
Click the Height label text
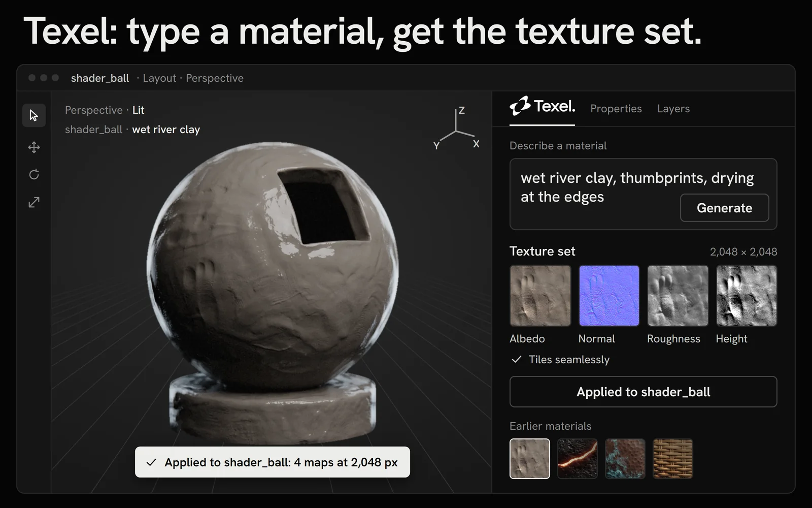(x=731, y=339)
